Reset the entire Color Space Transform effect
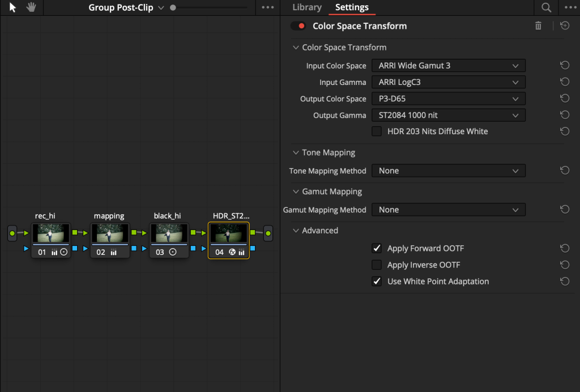 pos(565,25)
